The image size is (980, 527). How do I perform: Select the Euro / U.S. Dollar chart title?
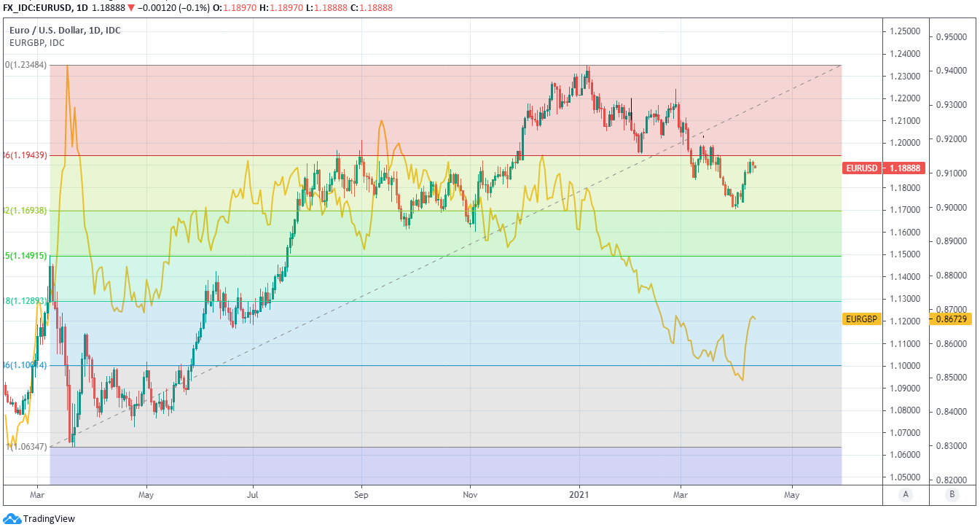[65, 30]
